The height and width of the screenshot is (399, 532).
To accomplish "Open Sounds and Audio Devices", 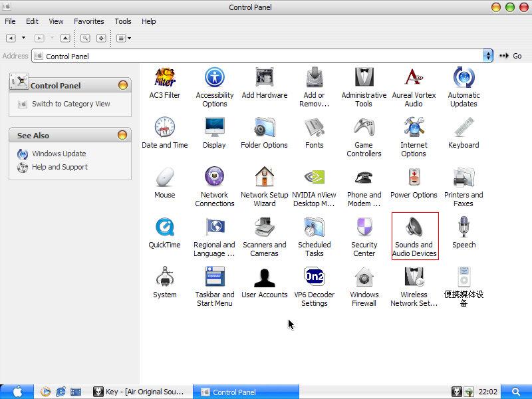I will [x=415, y=236].
